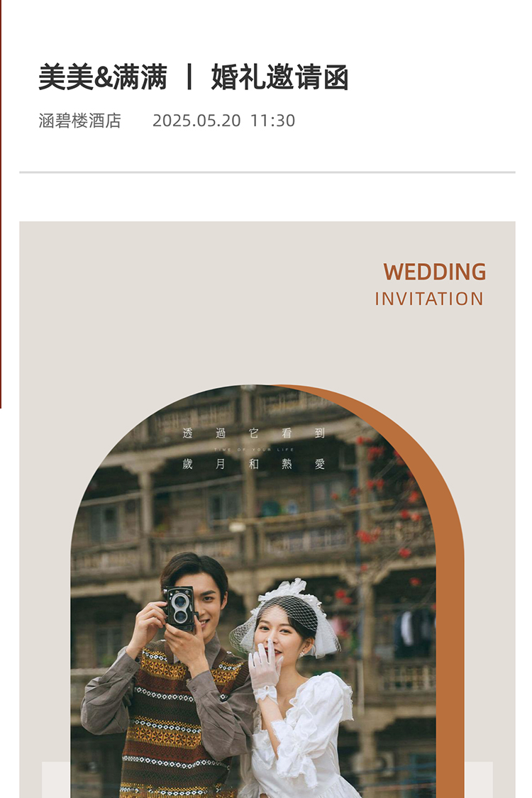Click the bride's white gloved hand
This screenshot has height=798, width=532.
coord(265,667)
